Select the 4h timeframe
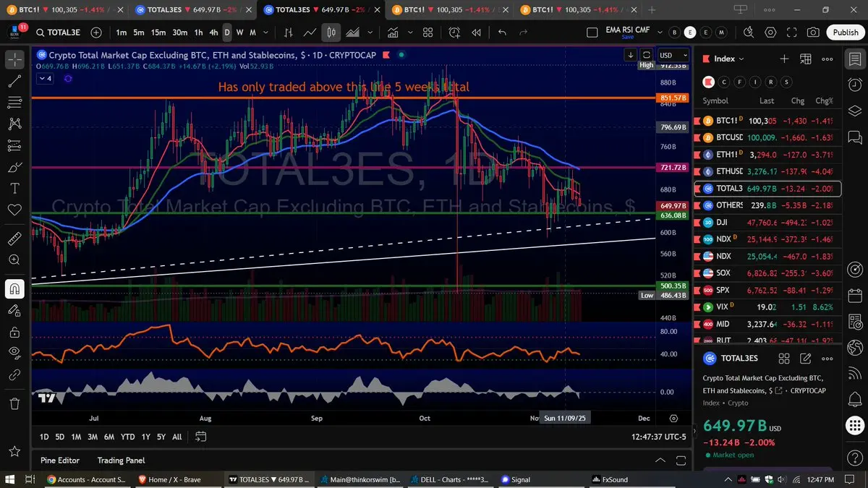This screenshot has height=488, width=868. pos(213,33)
